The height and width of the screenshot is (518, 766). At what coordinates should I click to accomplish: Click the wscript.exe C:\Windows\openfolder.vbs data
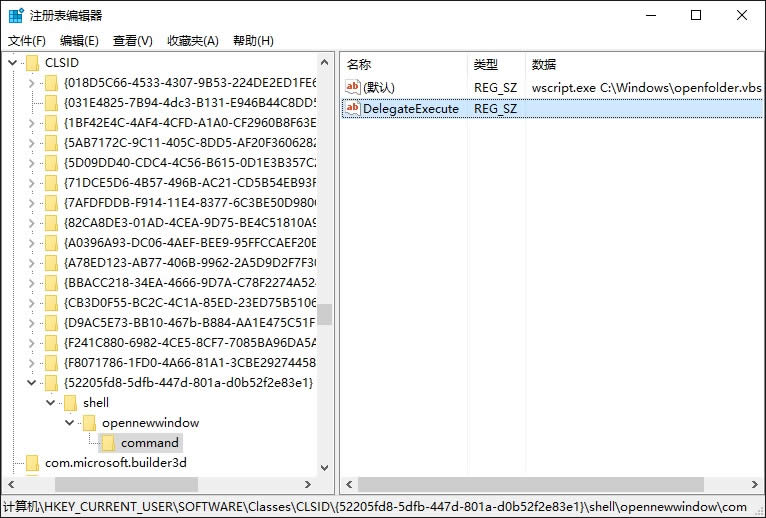pyautogui.click(x=646, y=87)
